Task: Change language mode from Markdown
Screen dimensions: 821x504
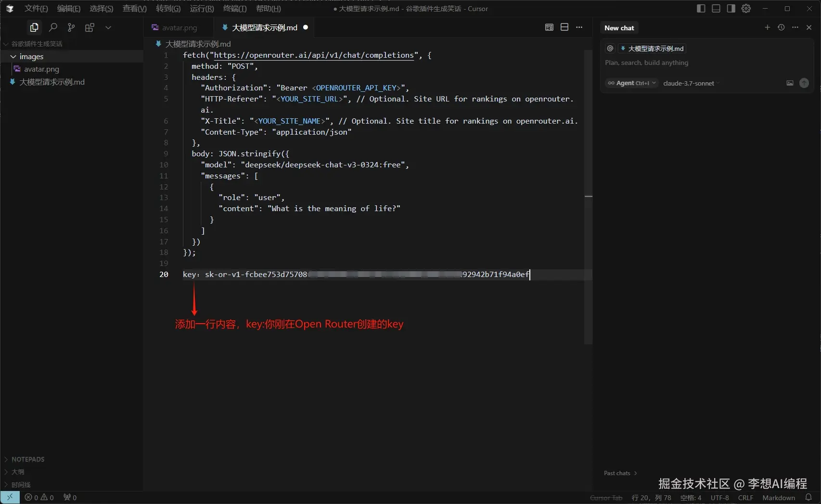Action: [779, 498]
